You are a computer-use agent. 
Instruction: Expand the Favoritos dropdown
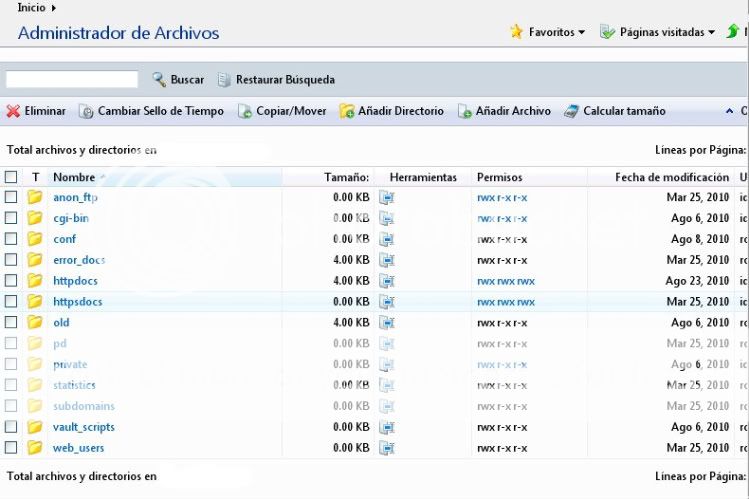(548, 32)
